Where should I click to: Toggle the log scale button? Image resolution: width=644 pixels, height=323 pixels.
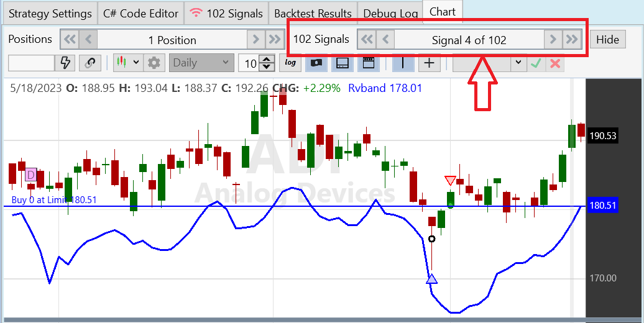pyautogui.click(x=290, y=63)
